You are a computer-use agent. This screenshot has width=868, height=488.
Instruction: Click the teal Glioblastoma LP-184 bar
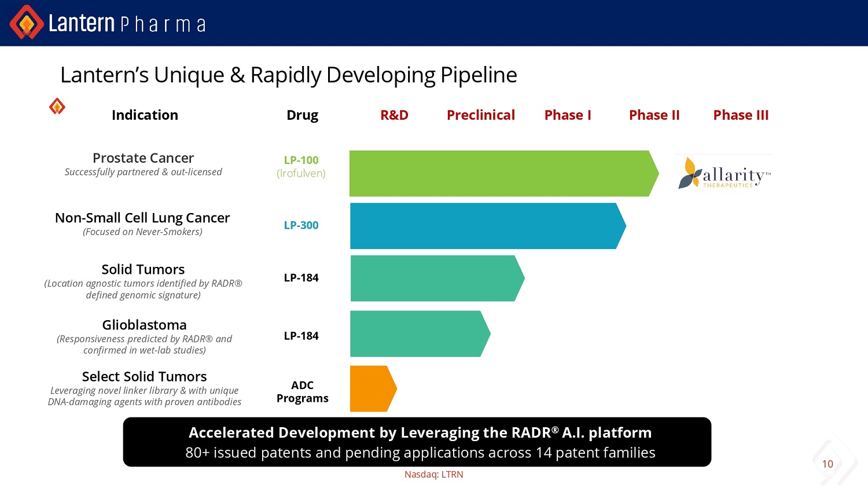(418, 334)
